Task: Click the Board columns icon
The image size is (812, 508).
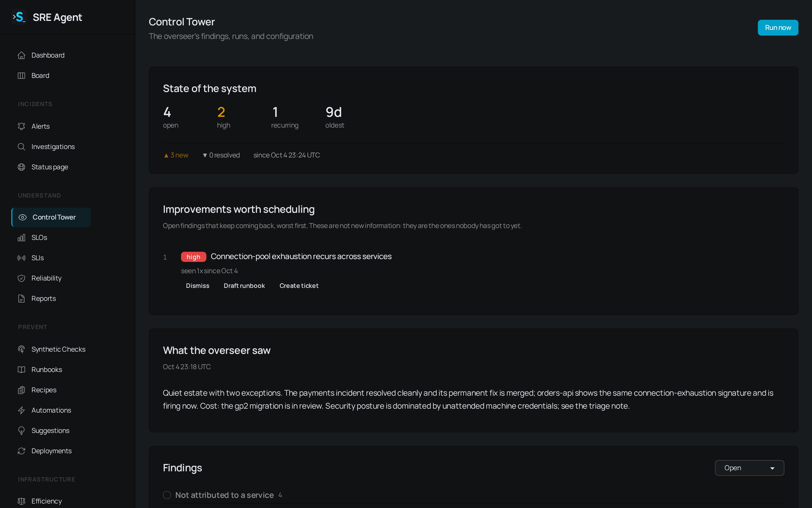Action: pyautogui.click(x=21, y=76)
